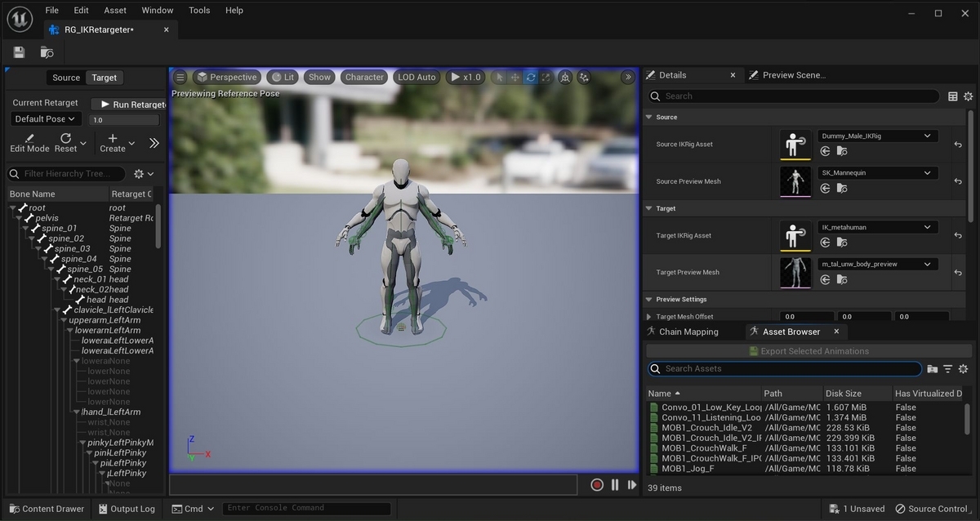
Task: Reset Source Preview Mesh to default
Action: pyautogui.click(x=958, y=181)
